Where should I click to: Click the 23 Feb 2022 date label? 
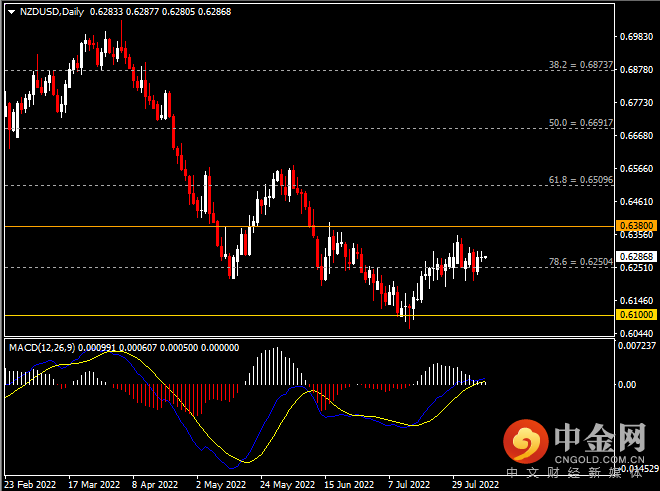pyautogui.click(x=30, y=485)
